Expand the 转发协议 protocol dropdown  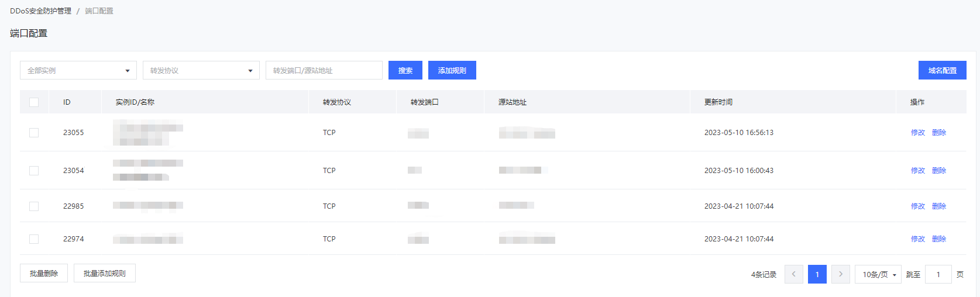point(201,71)
